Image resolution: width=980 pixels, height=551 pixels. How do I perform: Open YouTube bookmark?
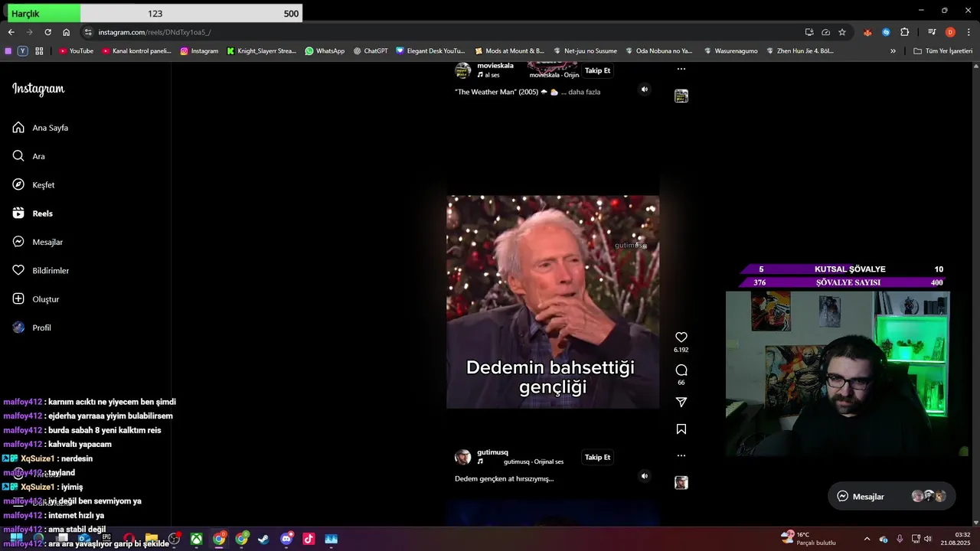76,51
